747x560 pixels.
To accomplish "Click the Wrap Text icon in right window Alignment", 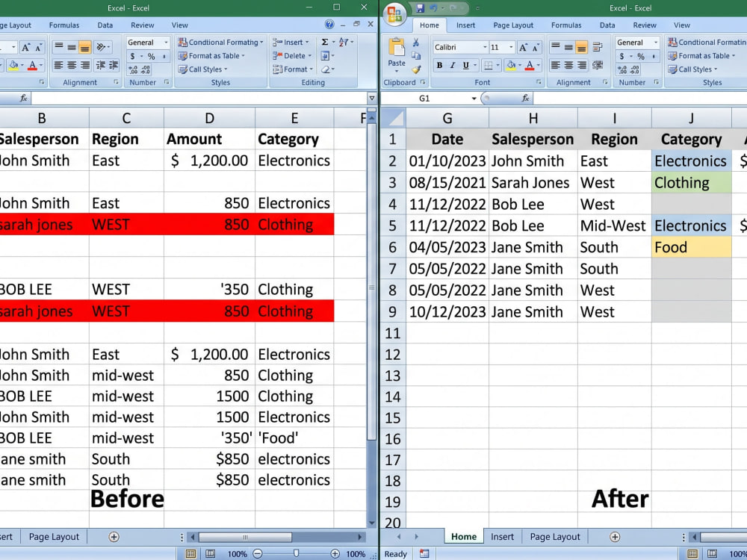I will (598, 46).
